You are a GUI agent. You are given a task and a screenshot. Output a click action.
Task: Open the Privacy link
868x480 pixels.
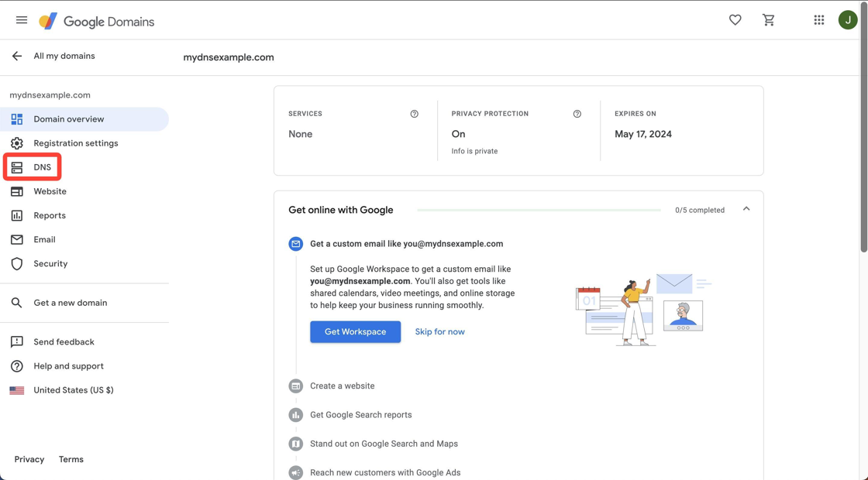[x=29, y=460]
